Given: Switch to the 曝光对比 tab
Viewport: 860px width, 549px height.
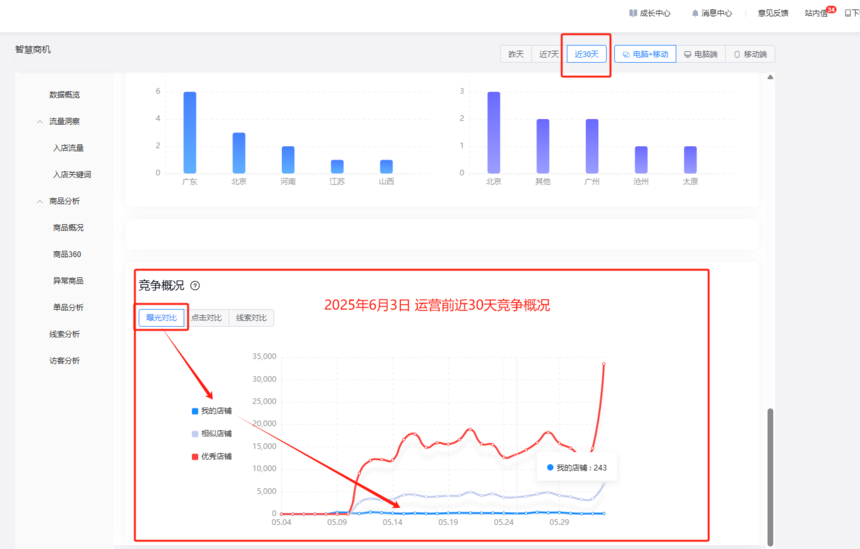Looking at the screenshot, I should 161,318.
